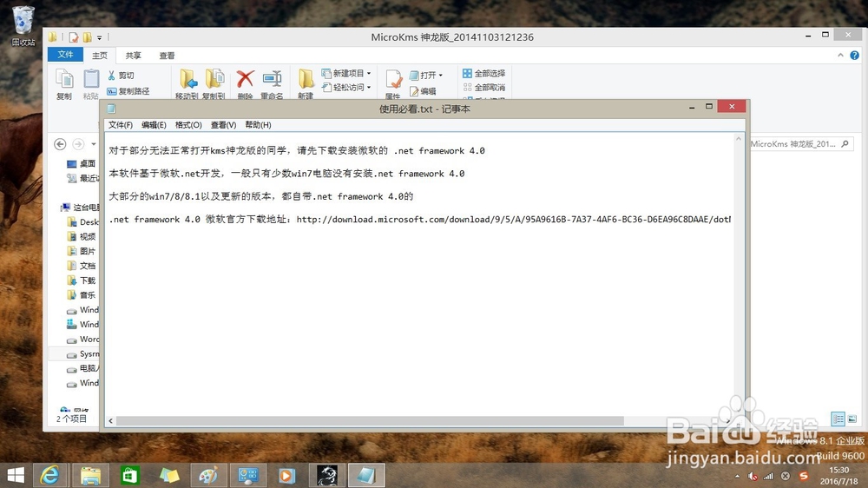Expand the recent locations dropdown arrow
Image resolution: width=868 pixels, height=488 pixels.
tap(94, 144)
